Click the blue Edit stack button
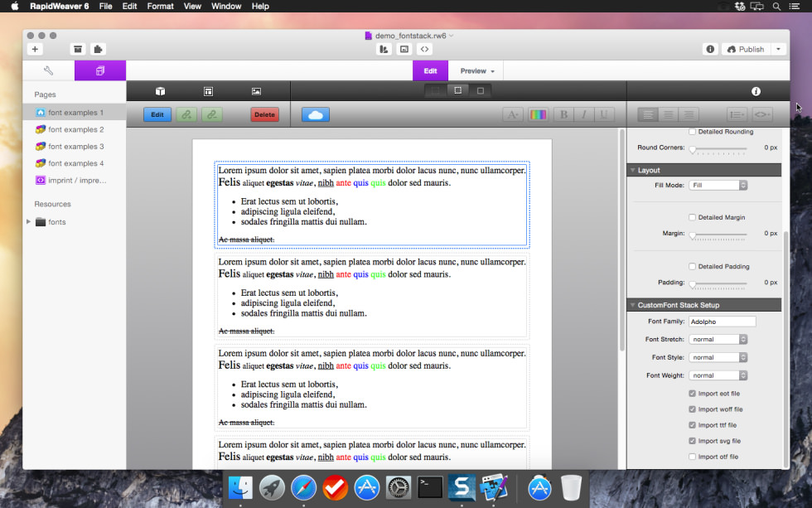 click(157, 114)
